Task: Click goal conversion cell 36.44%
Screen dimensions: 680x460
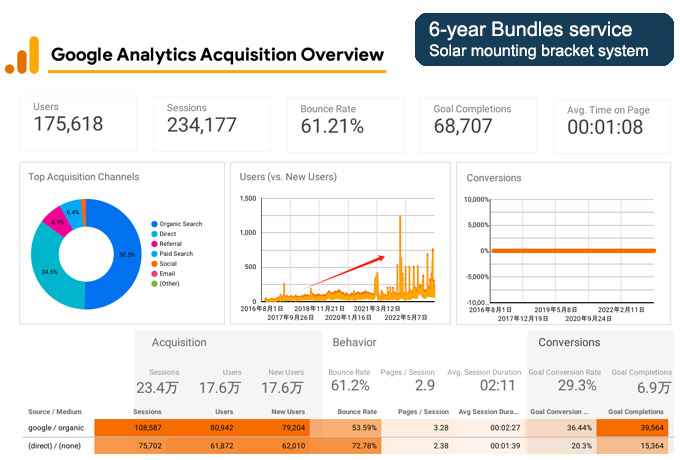Action: (x=579, y=428)
